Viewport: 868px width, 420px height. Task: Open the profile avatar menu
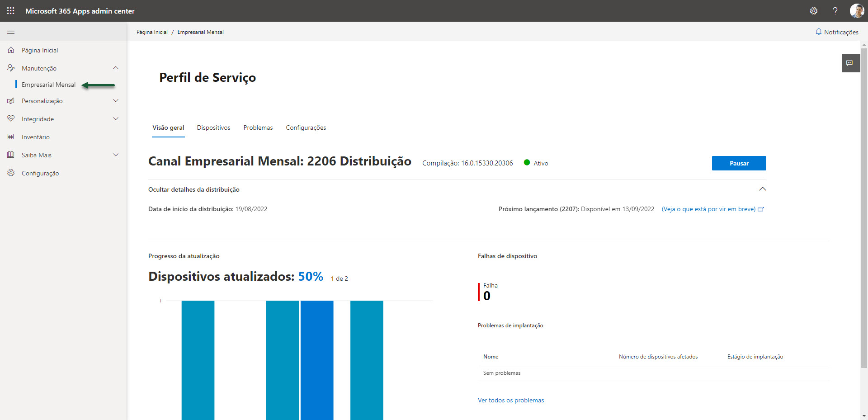pyautogui.click(x=857, y=11)
